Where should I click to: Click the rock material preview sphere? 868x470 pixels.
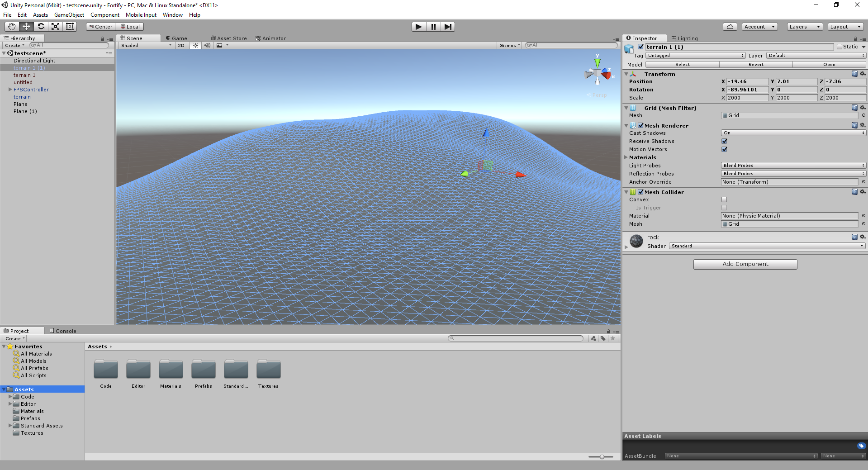pyautogui.click(x=636, y=241)
